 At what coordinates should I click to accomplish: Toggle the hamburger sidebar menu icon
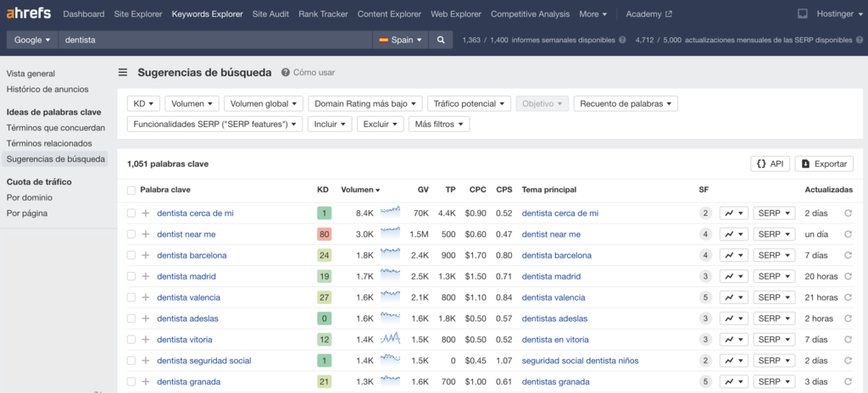(x=123, y=73)
